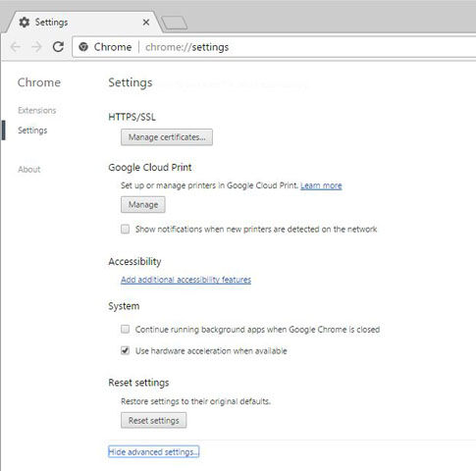Click the gear icon on the Settings tab
The height and width of the screenshot is (471, 476).
pyautogui.click(x=24, y=23)
